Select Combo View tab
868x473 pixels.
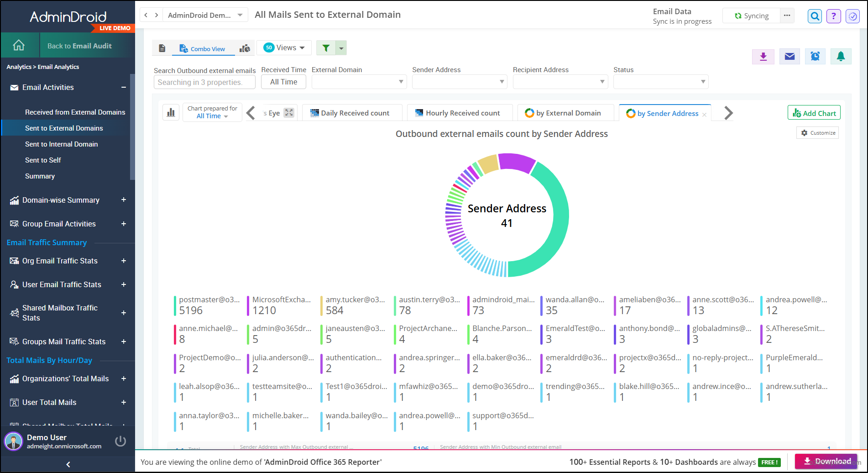click(203, 49)
